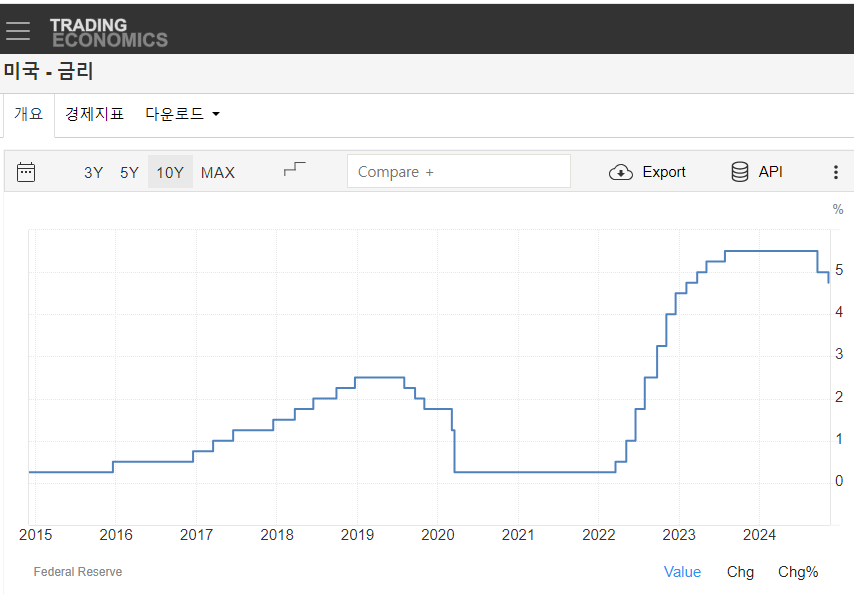Screen dimensions: 854x595
Task: Click the Federal Reserve source text
Action: click(78, 572)
